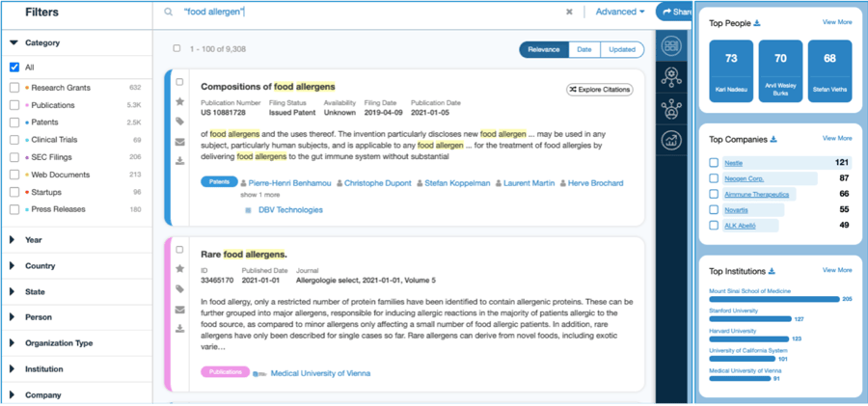Download the Compositions of food allergens result
This screenshot has width=868, height=406.
click(180, 161)
